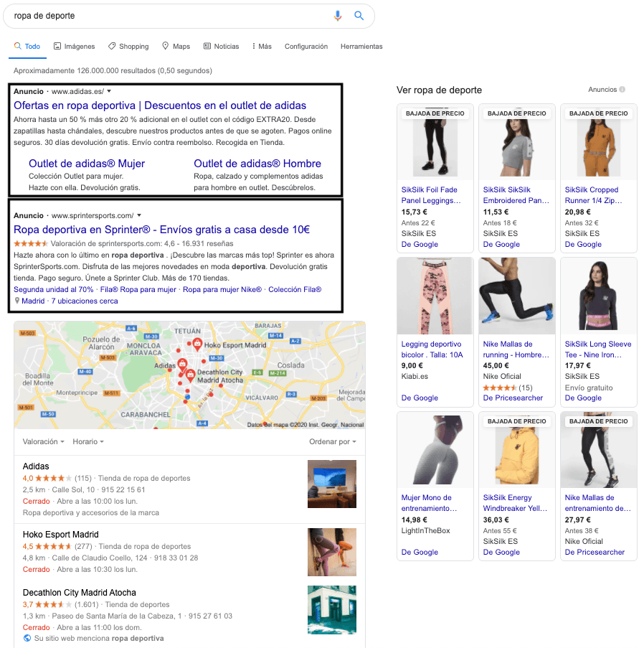Expand the adidas.es ad dropdown arrow
This screenshot has width=644, height=648.
coord(109,91)
